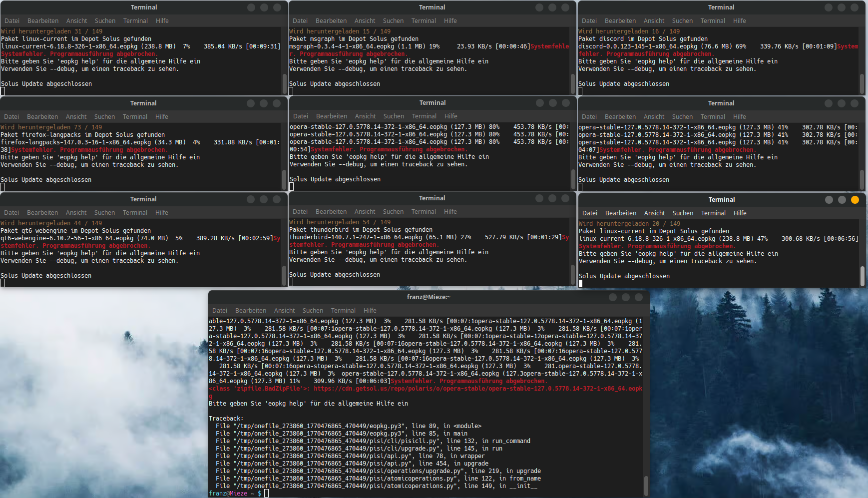
Task: Click the franz@Mieze window title bar
Action: (x=429, y=297)
